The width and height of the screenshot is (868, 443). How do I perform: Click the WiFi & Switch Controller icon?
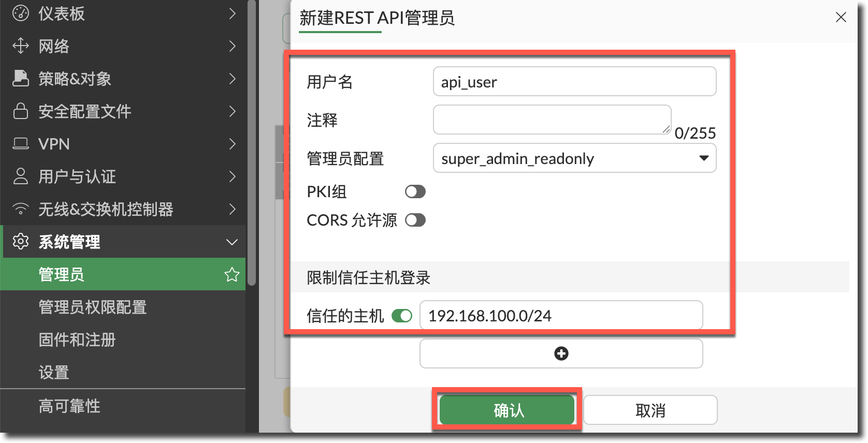coord(20,209)
